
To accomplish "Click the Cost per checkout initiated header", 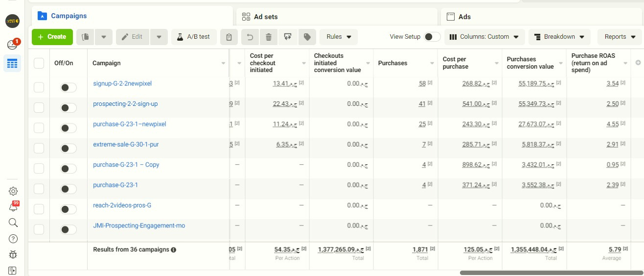I will click(262, 63).
